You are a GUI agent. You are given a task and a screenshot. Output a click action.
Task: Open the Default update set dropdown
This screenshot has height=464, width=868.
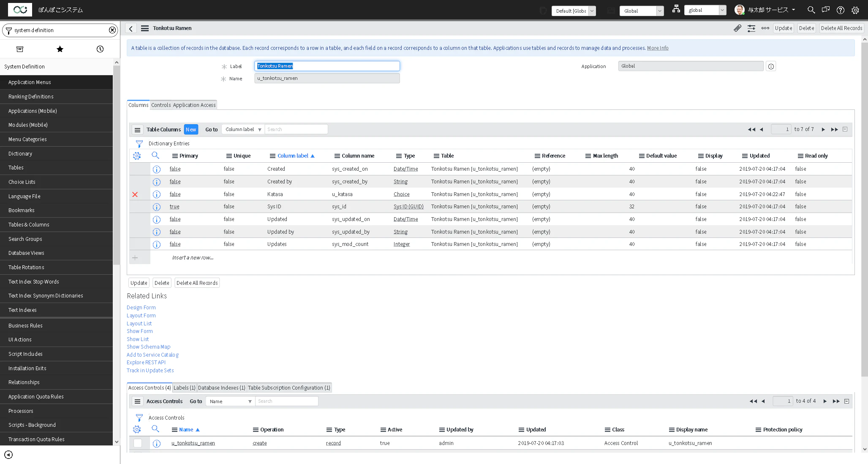click(x=574, y=11)
